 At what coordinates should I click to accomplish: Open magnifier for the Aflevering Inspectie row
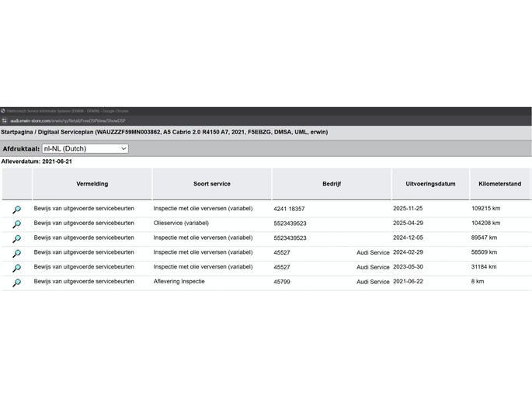16,283
